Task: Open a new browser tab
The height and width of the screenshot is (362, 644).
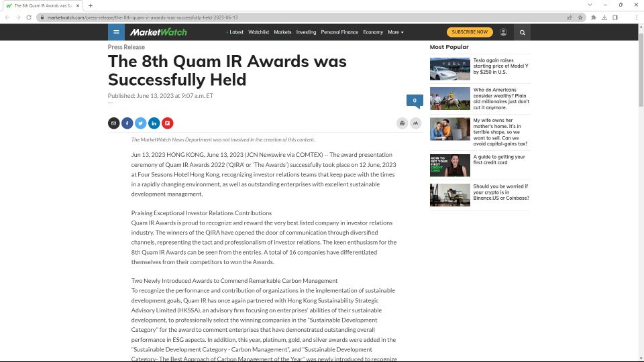Action: coord(91,6)
